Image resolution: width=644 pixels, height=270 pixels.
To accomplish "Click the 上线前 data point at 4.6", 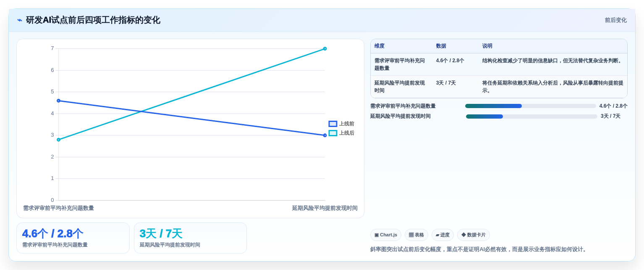I will (59, 101).
